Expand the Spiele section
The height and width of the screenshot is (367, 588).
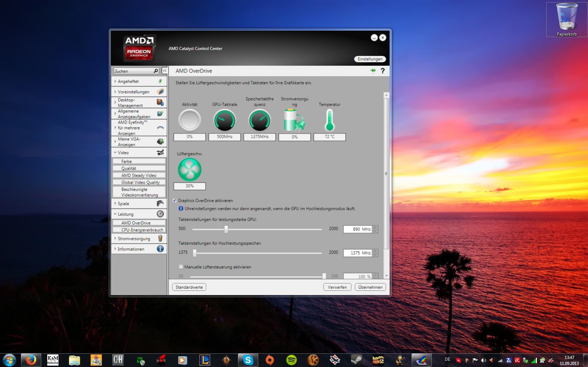(139, 204)
